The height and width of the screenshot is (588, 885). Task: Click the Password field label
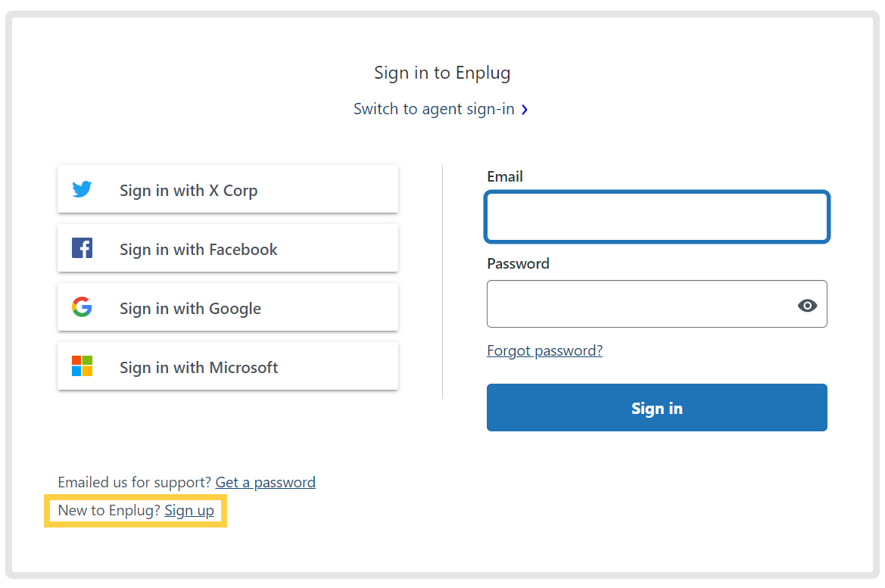[x=518, y=263]
